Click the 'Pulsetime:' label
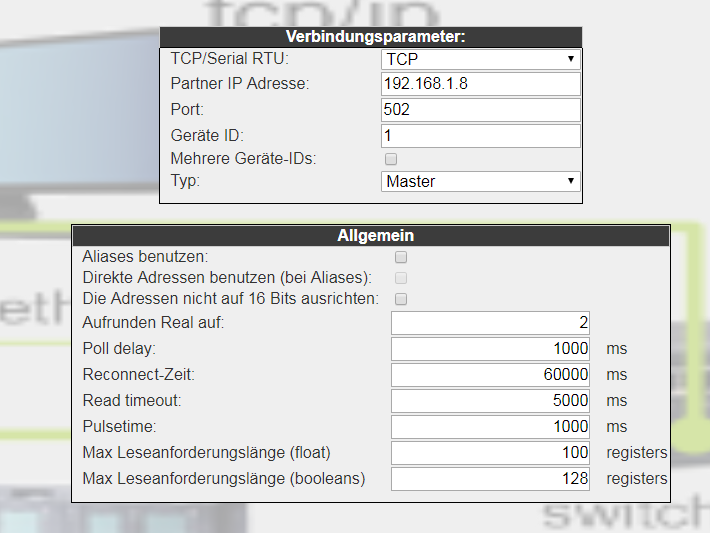 119,427
